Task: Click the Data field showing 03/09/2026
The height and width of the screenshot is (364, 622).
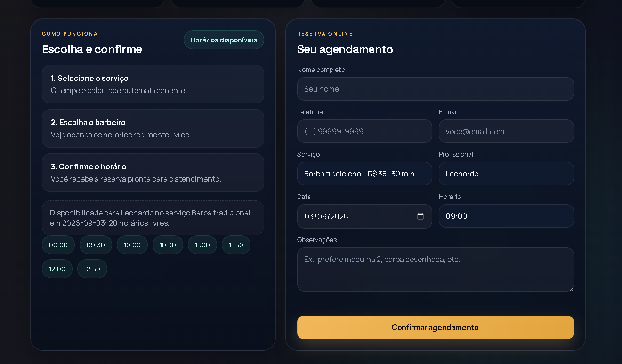Action: click(364, 216)
